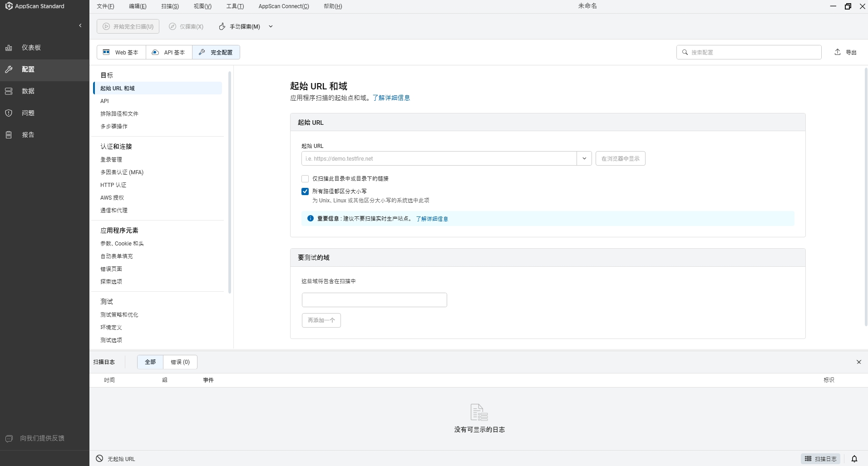Collapse the left sidebar with the chevron
This screenshot has height=466, width=868.
pyautogui.click(x=80, y=25)
